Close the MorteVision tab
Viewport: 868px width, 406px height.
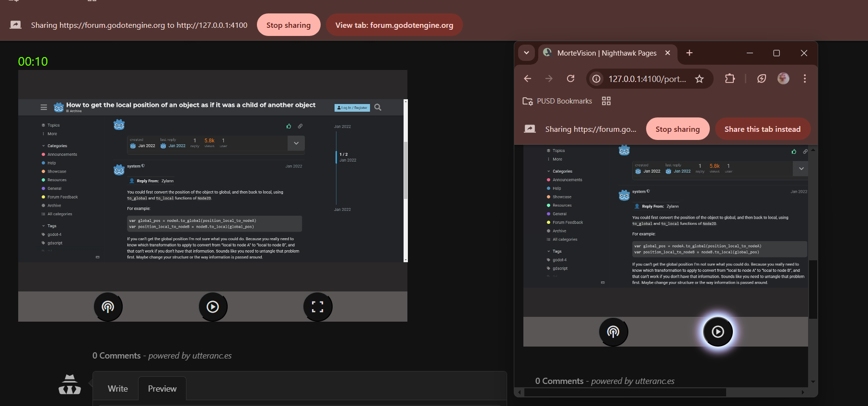(668, 53)
